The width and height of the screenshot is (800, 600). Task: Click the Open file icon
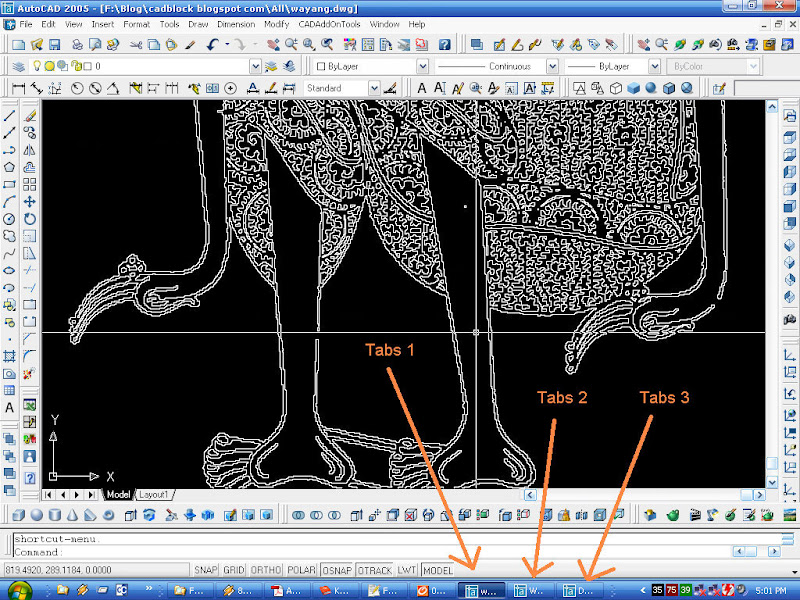coord(37,45)
